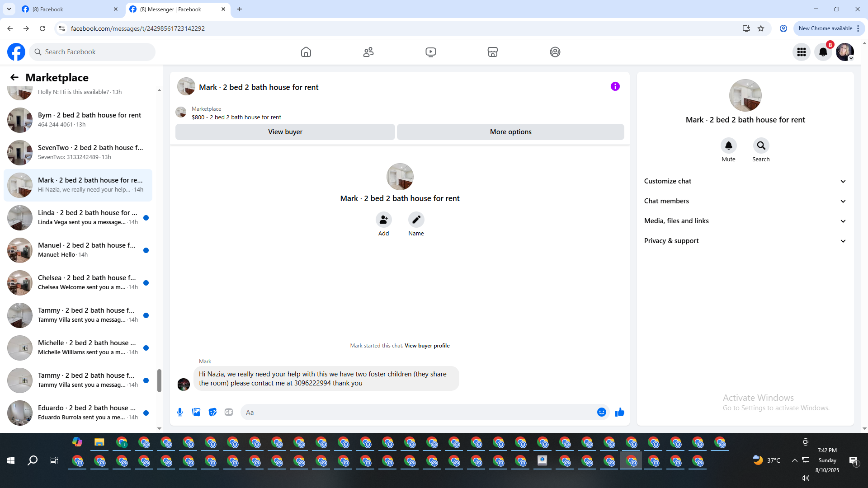This screenshot has width=868, height=488.
Task: Open the sticker picker icon
Action: point(212,412)
